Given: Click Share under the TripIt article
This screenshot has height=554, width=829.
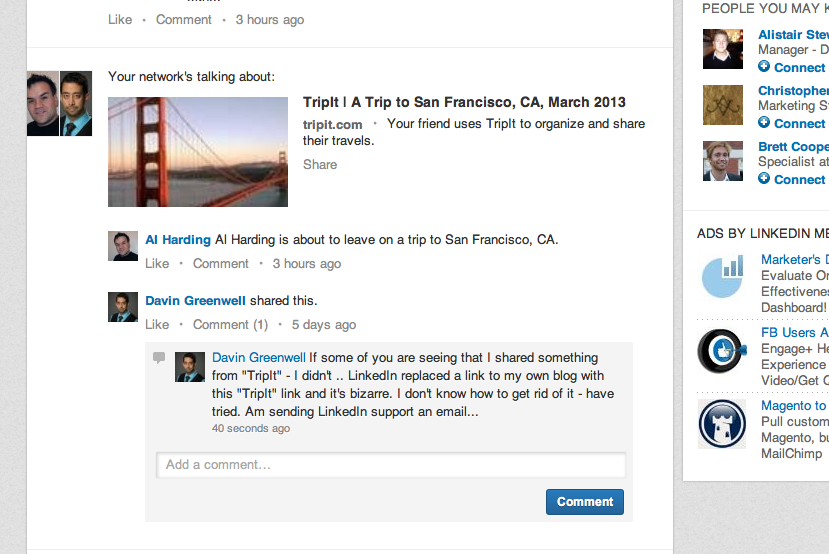Looking at the screenshot, I should (x=320, y=164).
